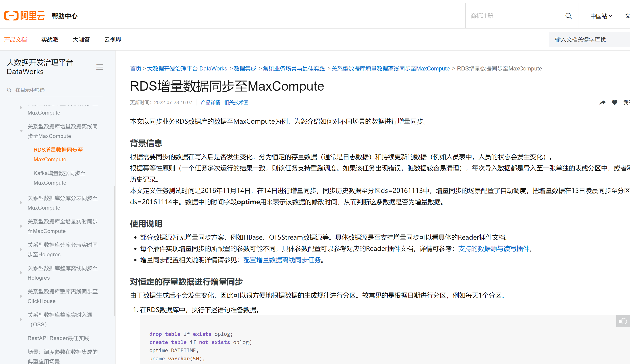Open the 中国站 region dropdown
Viewport: 630px width, 364px height.
(601, 16)
